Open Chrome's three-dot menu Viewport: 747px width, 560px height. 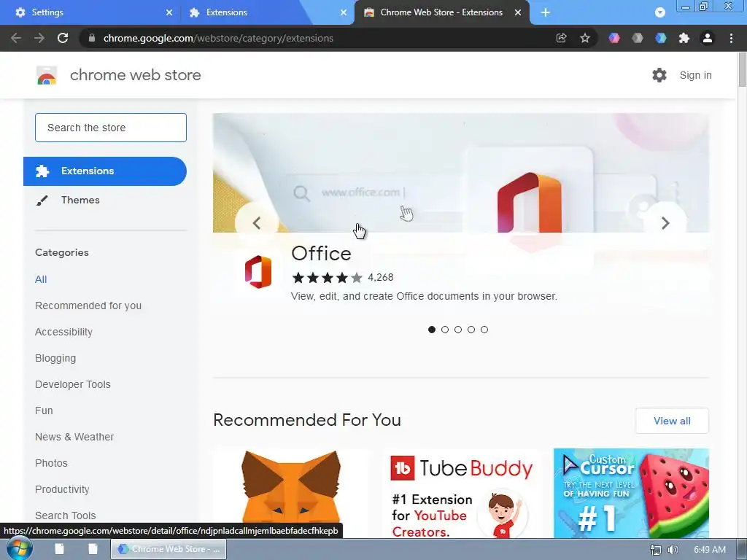click(731, 38)
